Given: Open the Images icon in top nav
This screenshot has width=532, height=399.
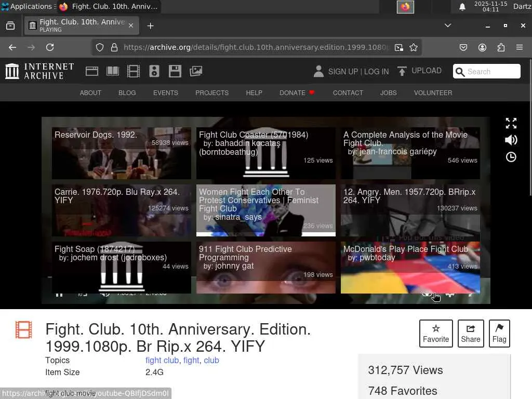Looking at the screenshot, I should coord(196,71).
